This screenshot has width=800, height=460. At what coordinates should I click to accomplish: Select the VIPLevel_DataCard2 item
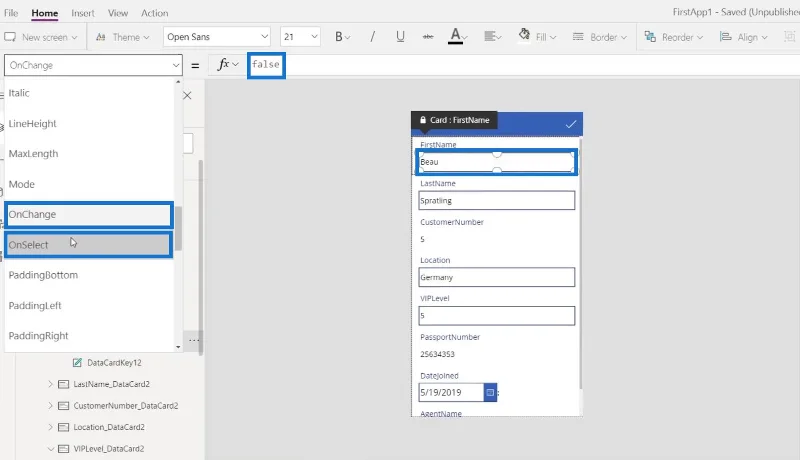(x=108, y=449)
